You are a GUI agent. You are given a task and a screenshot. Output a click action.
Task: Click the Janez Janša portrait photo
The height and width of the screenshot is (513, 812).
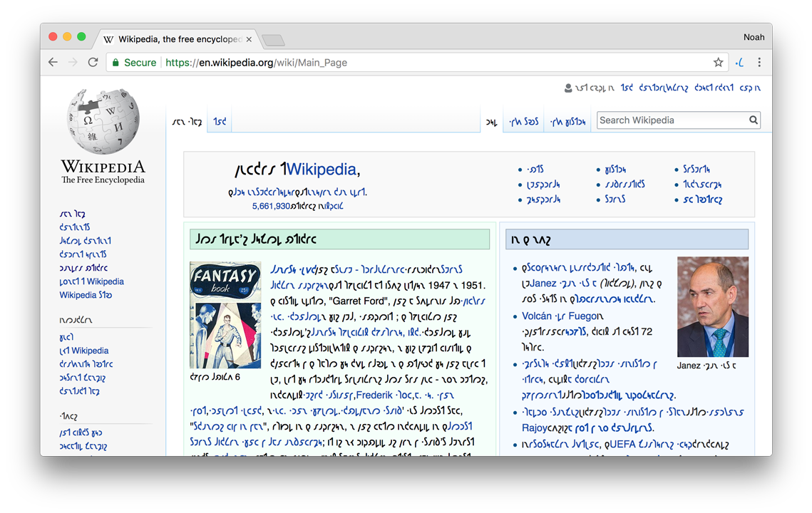(713, 306)
